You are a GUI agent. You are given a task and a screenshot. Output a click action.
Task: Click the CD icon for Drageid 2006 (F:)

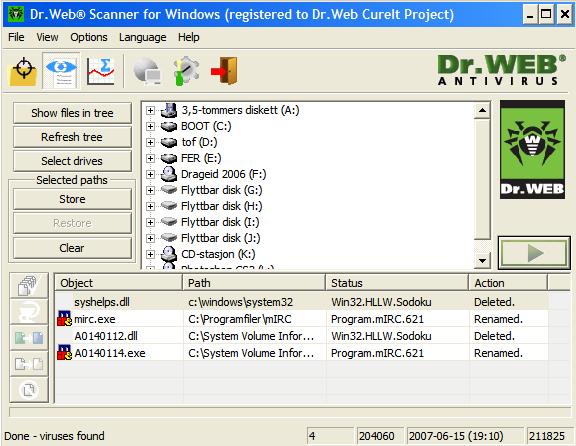(x=169, y=174)
